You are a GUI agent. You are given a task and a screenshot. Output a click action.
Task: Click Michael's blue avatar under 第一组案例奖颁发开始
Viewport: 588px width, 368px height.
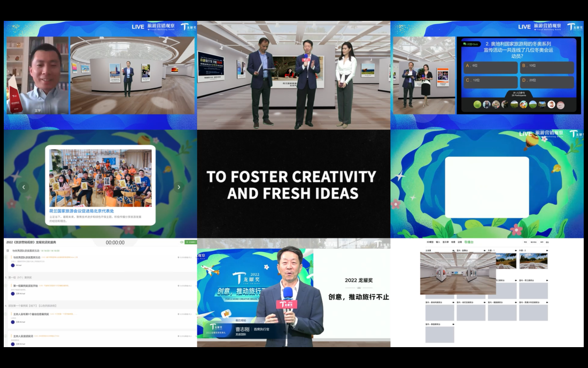tap(13, 293)
